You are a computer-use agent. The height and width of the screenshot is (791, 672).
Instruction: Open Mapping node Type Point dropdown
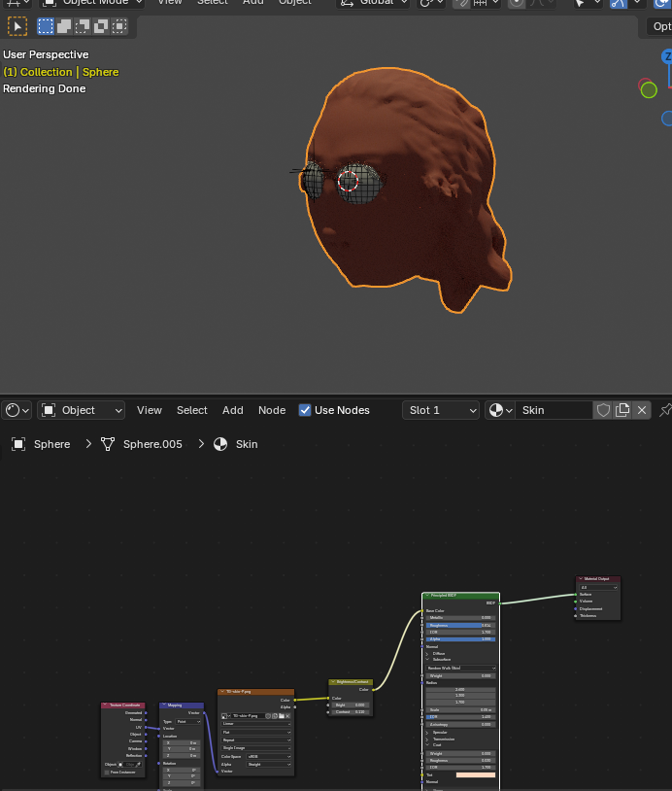[188, 721]
